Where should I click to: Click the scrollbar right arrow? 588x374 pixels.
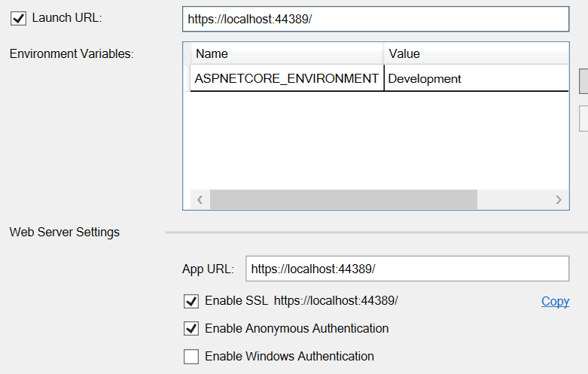tap(558, 199)
